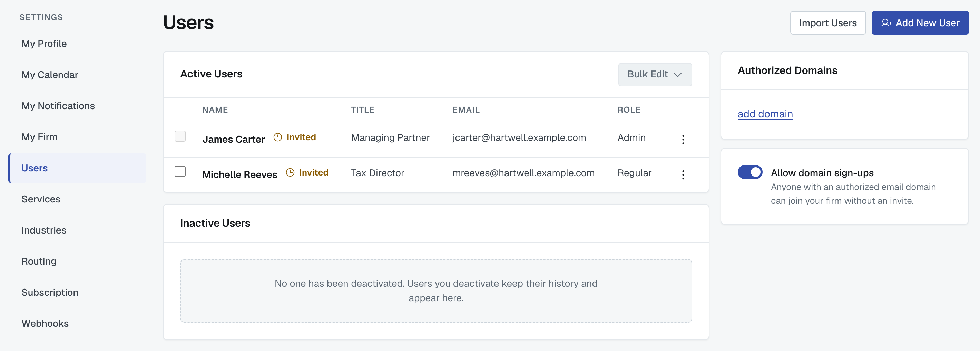The width and height of the screenshot is (980, 351).
Task: Click the Tax Director title cell
Action: (x=378, y=173)
